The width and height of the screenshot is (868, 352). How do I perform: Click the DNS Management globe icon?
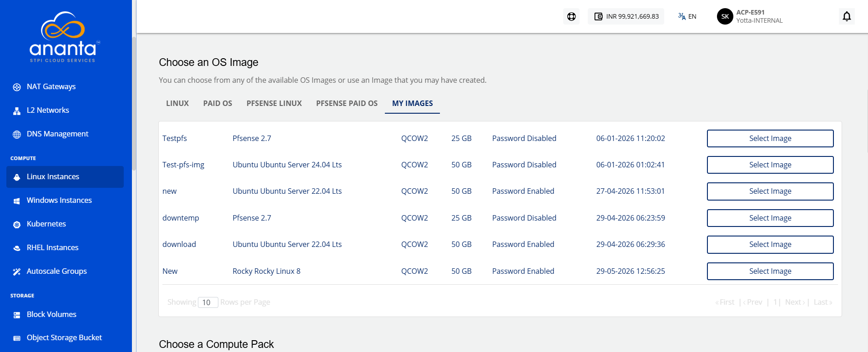17,134
